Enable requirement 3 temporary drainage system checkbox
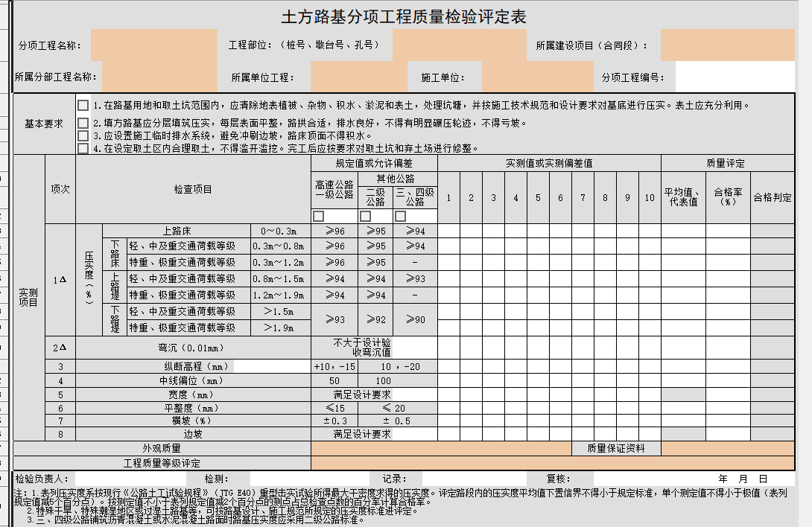Image resolution: width=812 pixels, height=527 pixels. pyautogui.click(x=83, y=135)
